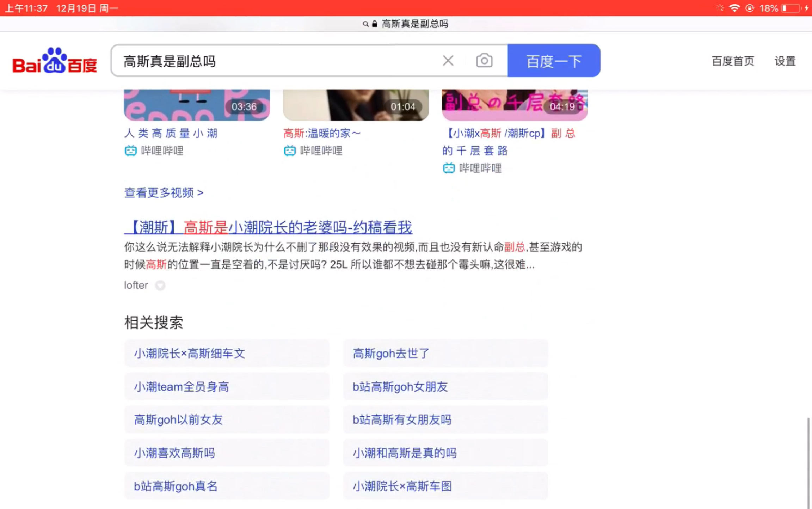Screen dimensions: 812x509
Task: Select related search 小潮team全员身高
Action: click(227, 386)
